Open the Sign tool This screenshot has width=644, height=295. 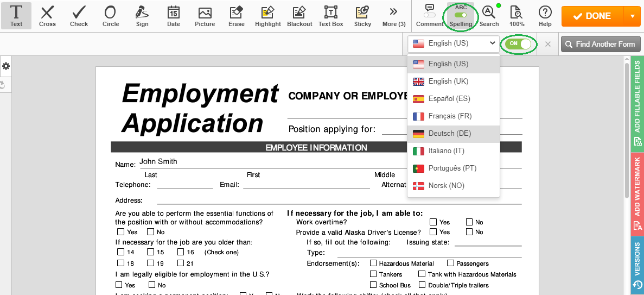pyautogui.click(x=142, y=16)
